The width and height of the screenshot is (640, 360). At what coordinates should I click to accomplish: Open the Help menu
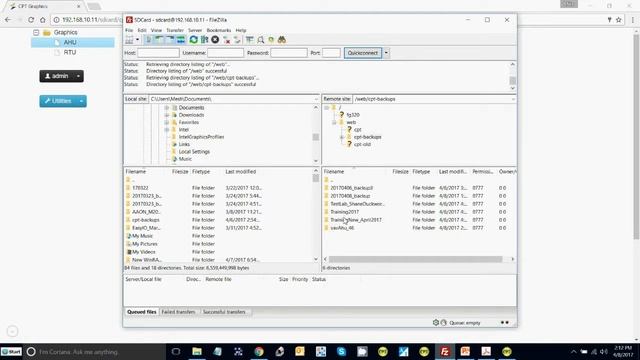[x=241, y=30]
